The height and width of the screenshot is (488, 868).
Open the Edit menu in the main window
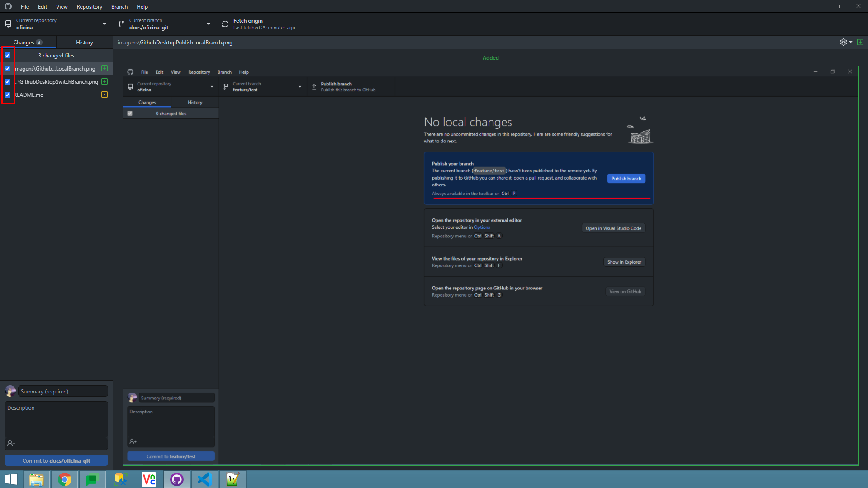43,6
